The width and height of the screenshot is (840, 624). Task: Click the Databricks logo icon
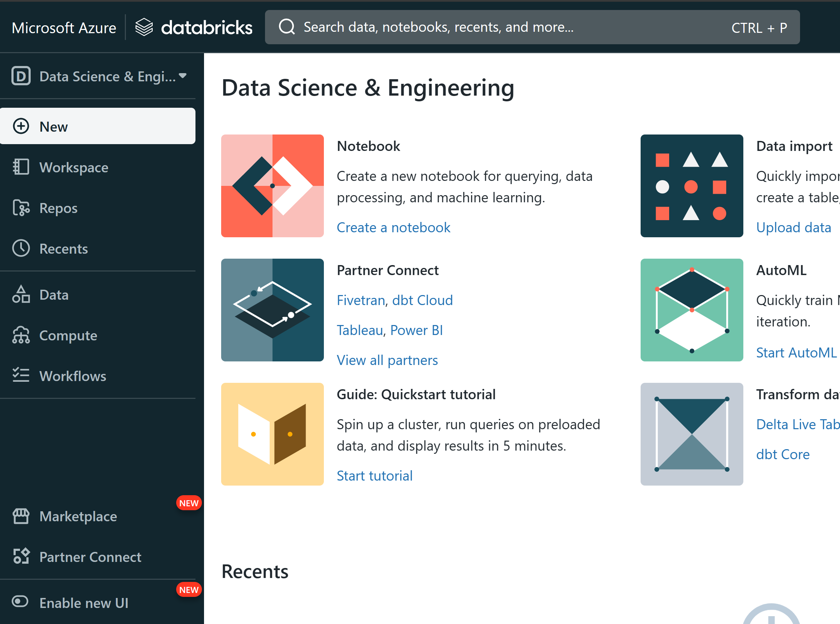coord(144,27)
